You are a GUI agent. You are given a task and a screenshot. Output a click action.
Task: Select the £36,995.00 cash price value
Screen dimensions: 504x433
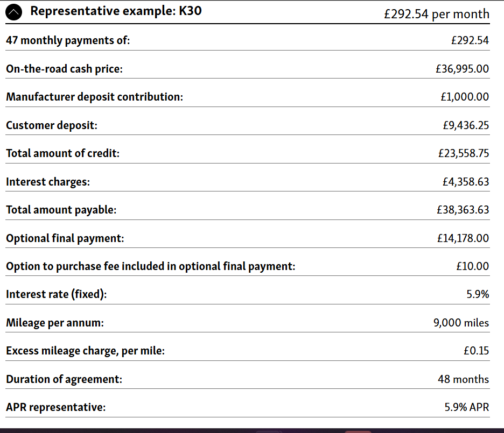(x=462, y=69)
